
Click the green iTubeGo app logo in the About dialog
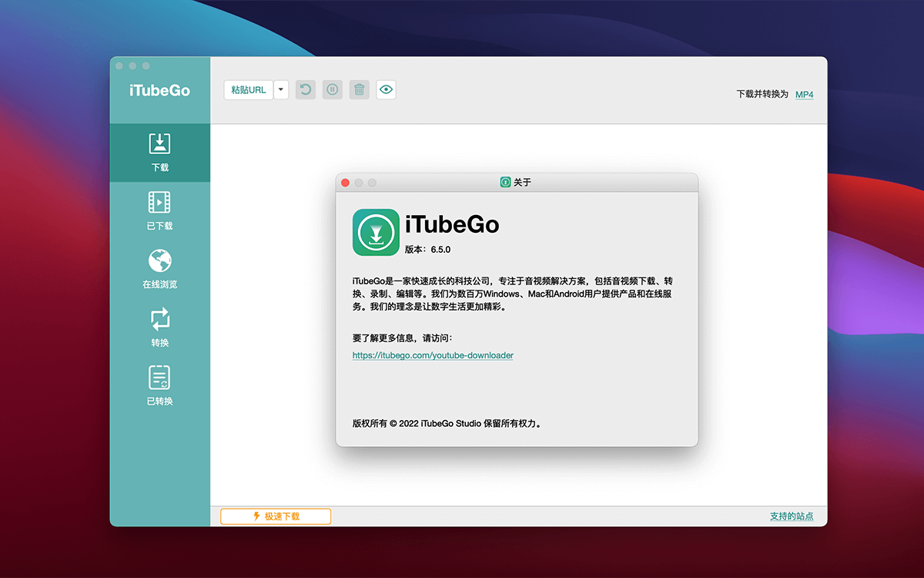tap(376, 233)
